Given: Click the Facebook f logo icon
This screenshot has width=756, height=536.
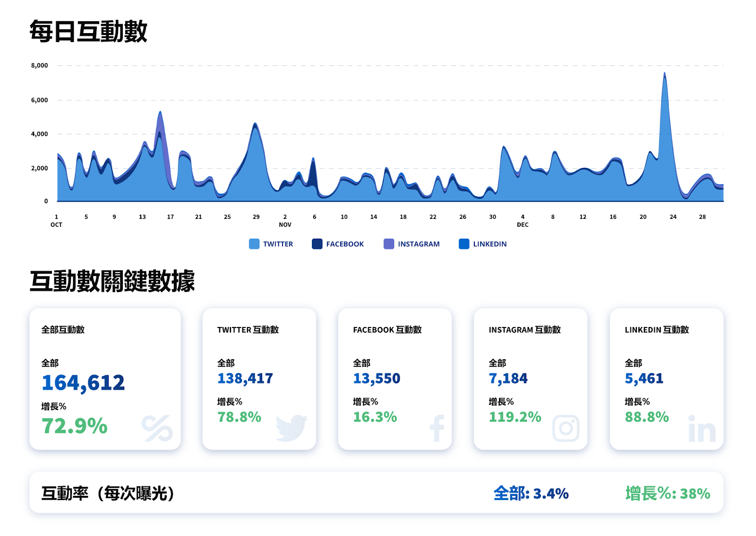Looking at the screenshot, I should pos(437,428).
